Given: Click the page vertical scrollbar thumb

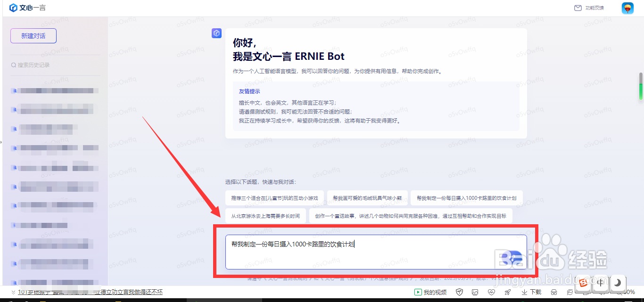Looking at the screenshot, I should 641,86.
